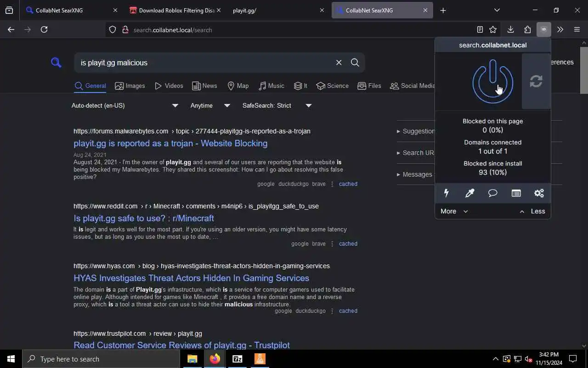Viewport: 588px width, 368px height.
Task: Select the Music category
Action: point(271,86)
